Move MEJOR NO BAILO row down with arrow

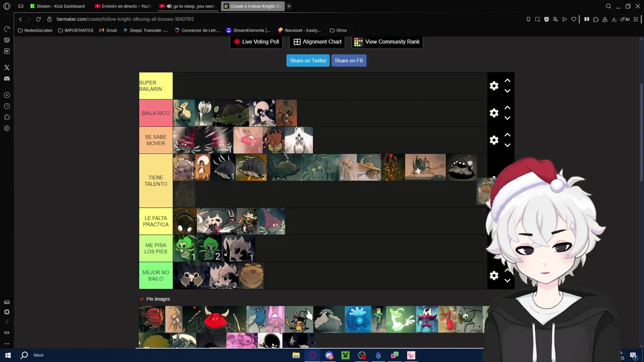click(507, 281)
